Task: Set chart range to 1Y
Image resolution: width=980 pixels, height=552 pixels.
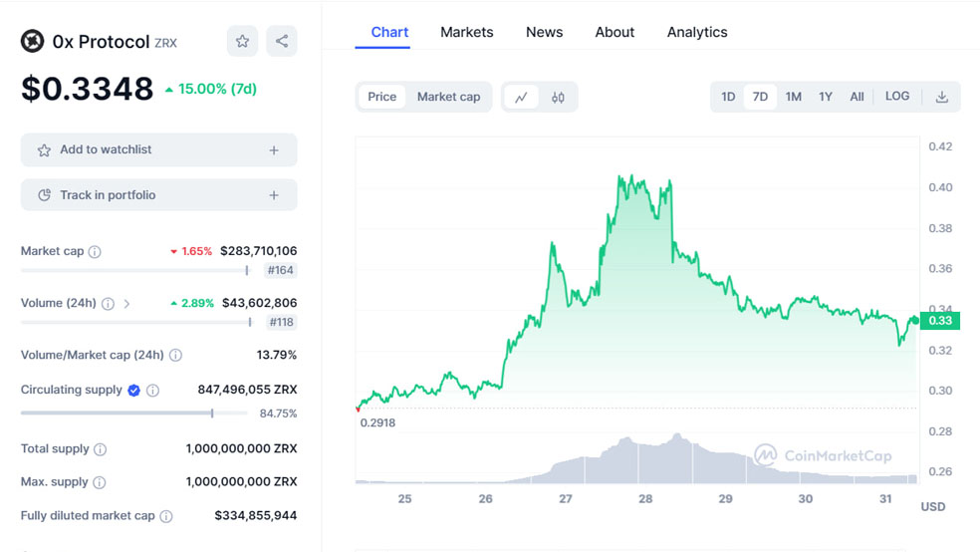Action: point(826,97)
